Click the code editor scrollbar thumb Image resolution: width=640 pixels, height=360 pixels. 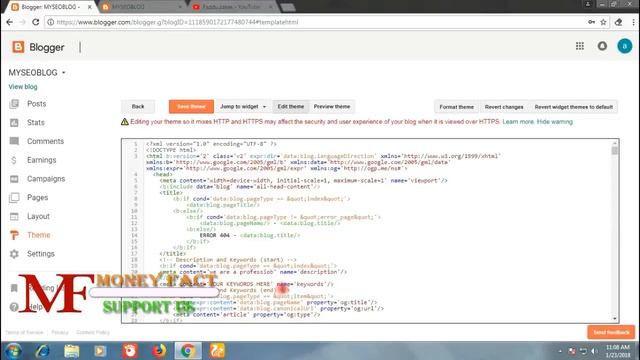[614, 151]
